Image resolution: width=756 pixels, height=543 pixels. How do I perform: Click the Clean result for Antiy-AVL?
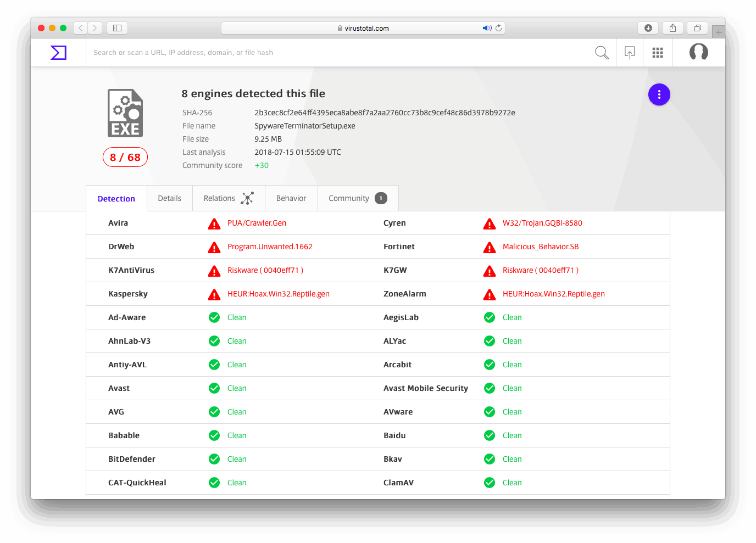click(x=237, y=365)
